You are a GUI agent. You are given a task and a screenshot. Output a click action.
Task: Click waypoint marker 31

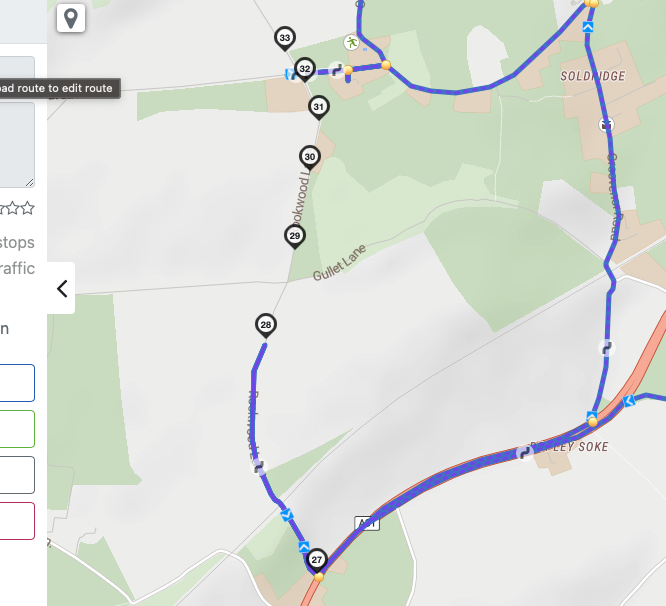click(x=319, y=108)
